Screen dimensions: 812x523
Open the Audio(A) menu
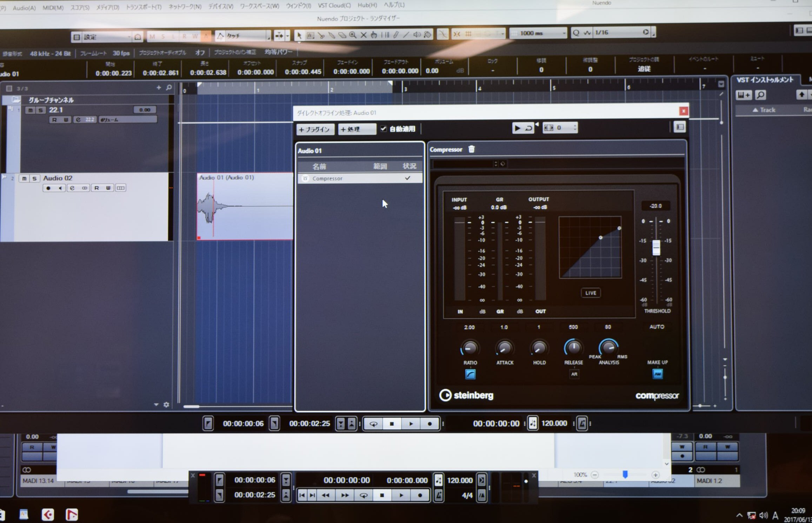(24, 8)
